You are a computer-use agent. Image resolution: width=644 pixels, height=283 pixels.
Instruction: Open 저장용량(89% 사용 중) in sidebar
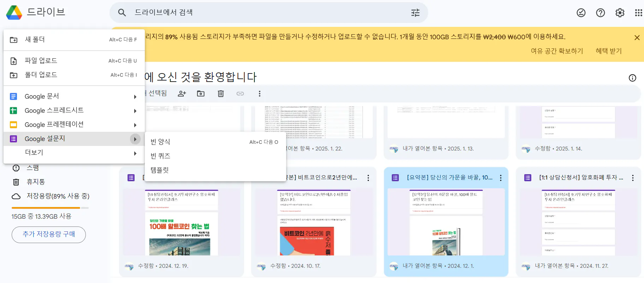[58, 196]
